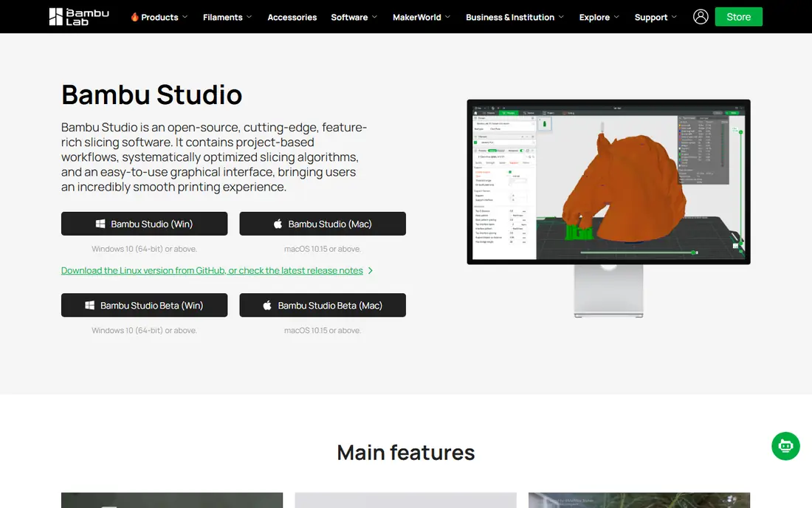Open the chat bot assistant icon

(785, 446)
